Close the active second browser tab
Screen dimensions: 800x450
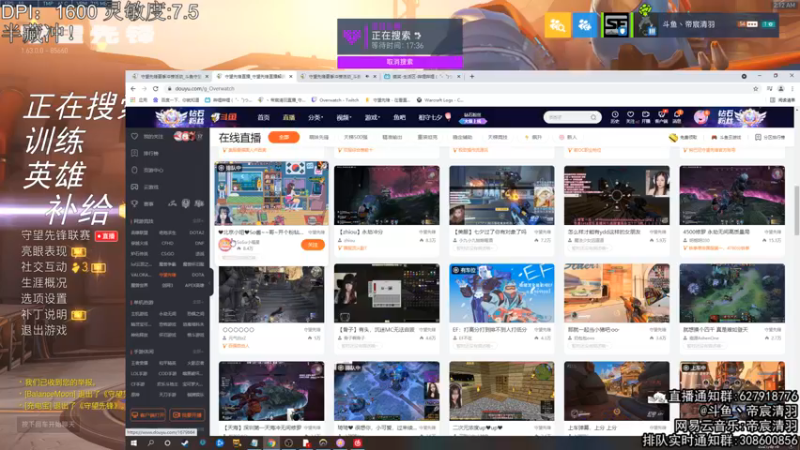[291, 76]
